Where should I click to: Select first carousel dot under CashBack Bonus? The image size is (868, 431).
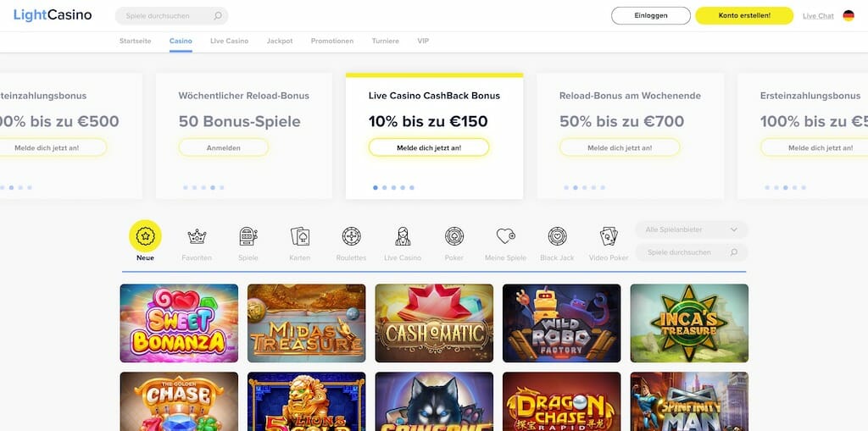click(x=376, y=188)
